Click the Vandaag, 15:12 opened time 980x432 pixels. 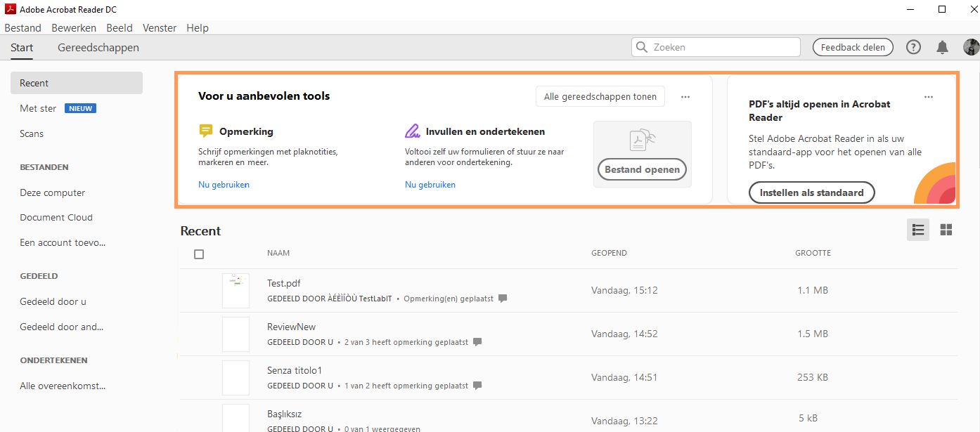(x=624, y=290)
